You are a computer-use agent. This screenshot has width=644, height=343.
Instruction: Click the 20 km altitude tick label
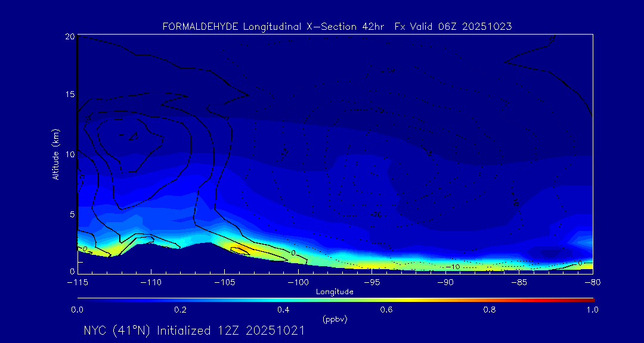pos(69,36)
